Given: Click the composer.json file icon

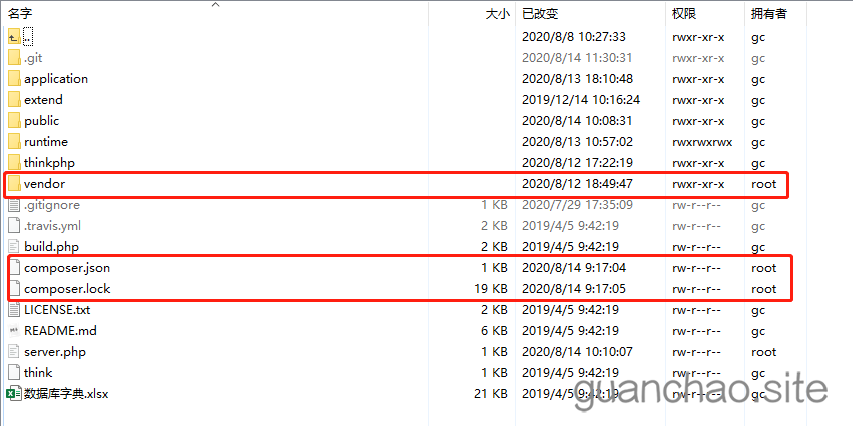Looking at the screenshot, I should click(x=14, y=268).
